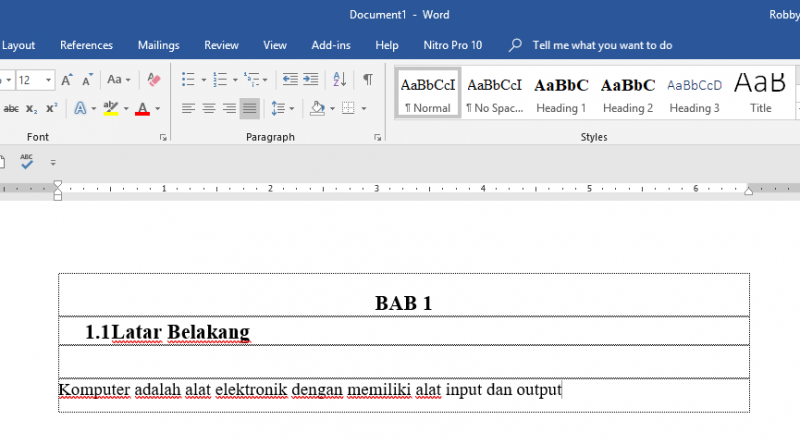
Task: Sort text alphabetically with A-Z icon
Action: pyautogui.click(x=339, y=80)
